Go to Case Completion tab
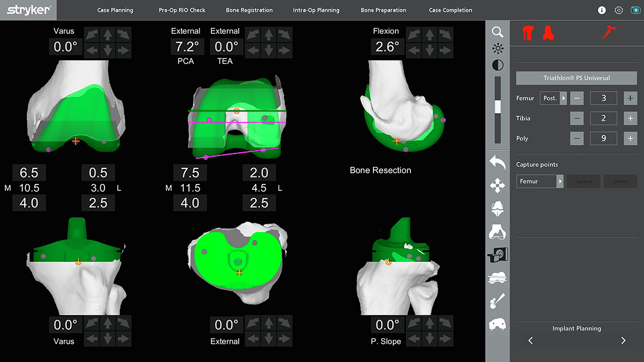The height and width of the screenshot is (362, 644). point(451,10)
